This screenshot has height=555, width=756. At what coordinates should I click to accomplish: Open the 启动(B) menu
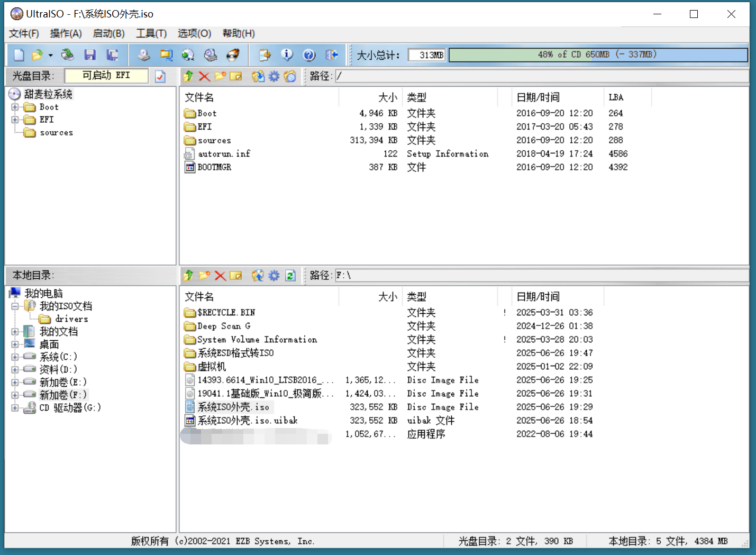click(108, 33)
